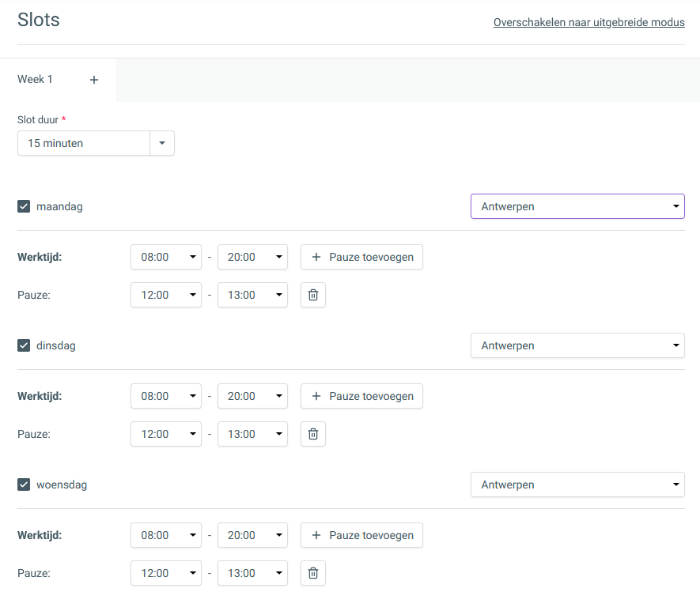Open dinsdag Werktijd end time 20:00
The width and height of the screenshot is (700, 607).
point(252,396)
